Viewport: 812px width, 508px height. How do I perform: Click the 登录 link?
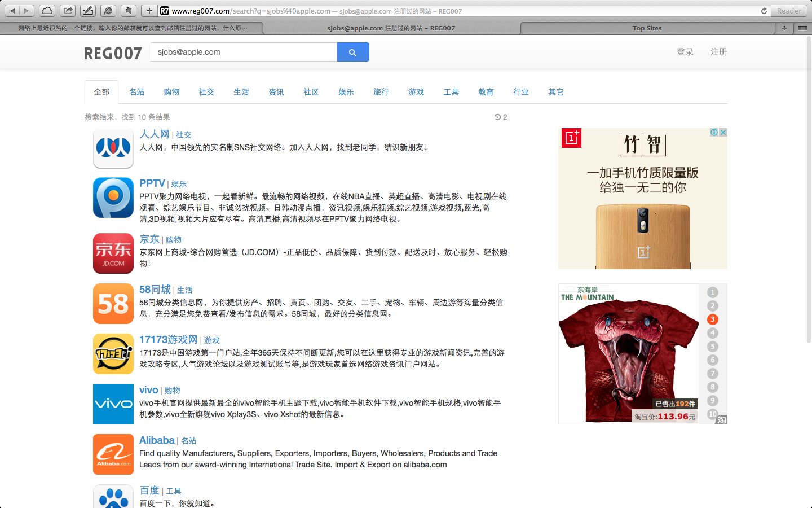(x=685, y=51)
